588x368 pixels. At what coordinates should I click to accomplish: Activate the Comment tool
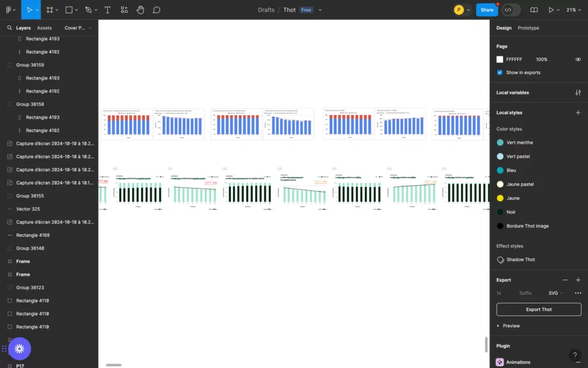[x=156, y=10]
